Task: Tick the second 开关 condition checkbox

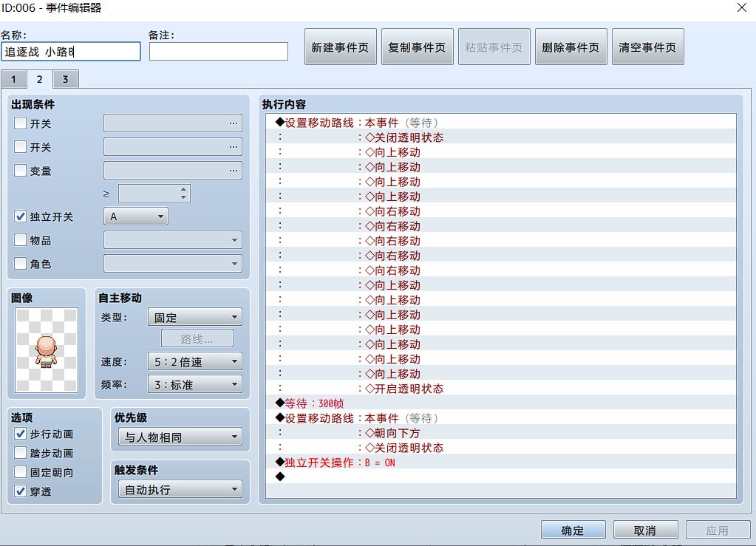Action: (20, 146)
